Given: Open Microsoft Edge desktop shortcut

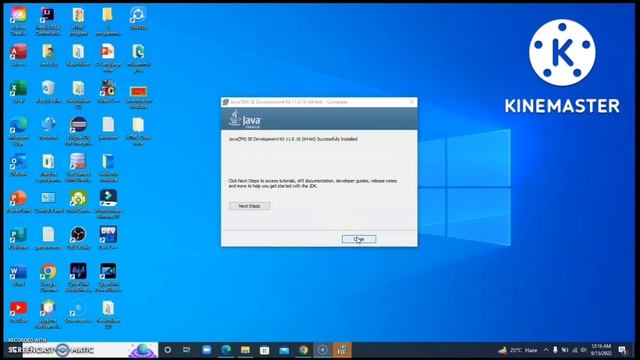Looking at the screenshot, I should point(18,131).
